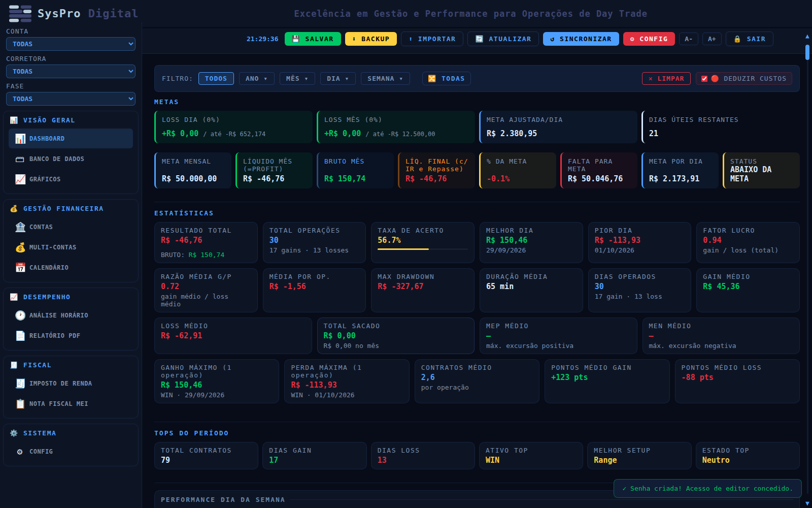
Task: Open Imposto de Renda receipt item
Action: click(71, 384)
